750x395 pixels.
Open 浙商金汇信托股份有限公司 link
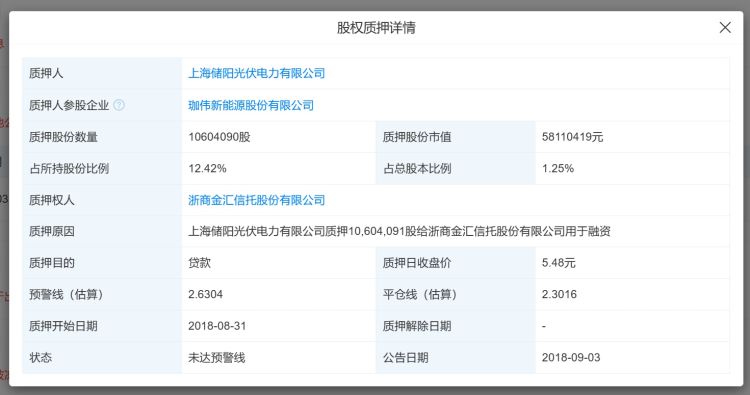(x=256, y=200)
